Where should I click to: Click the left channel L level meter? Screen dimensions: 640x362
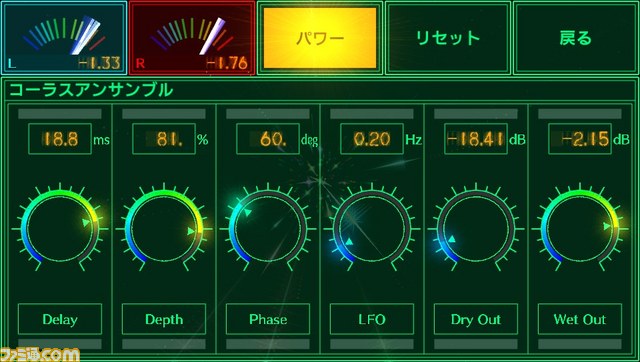click(64, 38)
